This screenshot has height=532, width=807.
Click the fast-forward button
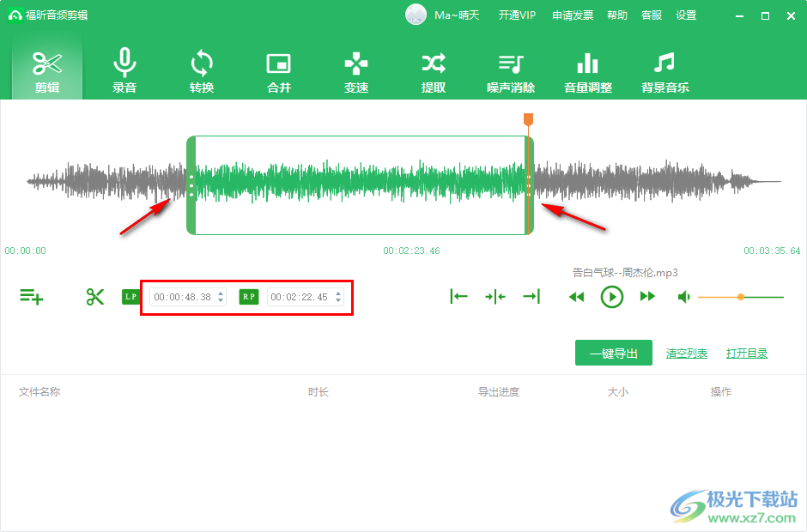[647, 296]
